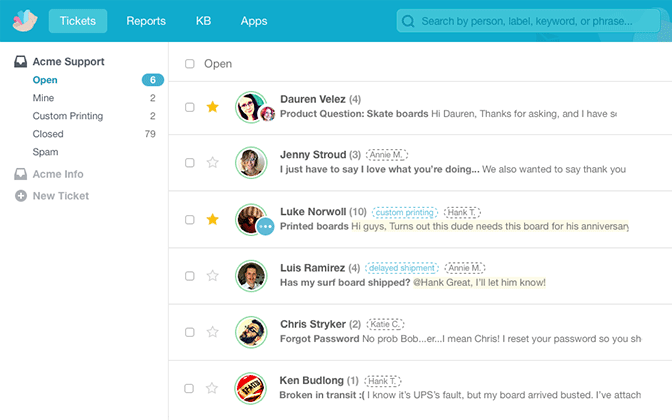Screen dimensions: 672x420
Task: Star the Luis Ramirez ticket
Action: 212,275
